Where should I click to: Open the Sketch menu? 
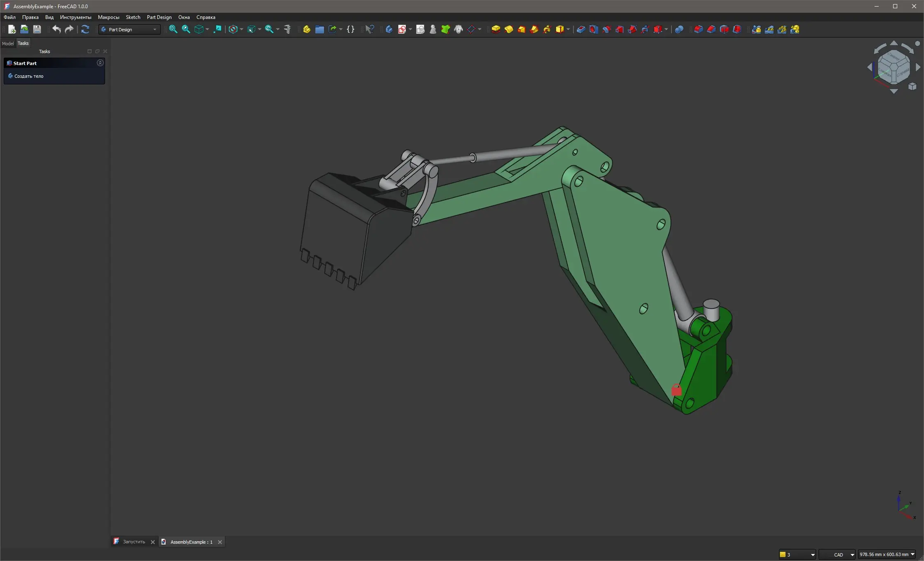[133, 17]
